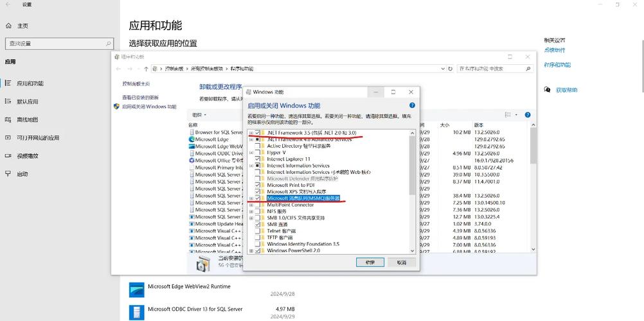The height and width of the screenshot is (321, 644).
Task: Toggle the Internet Information Services checkbox
Action: [x=258, y=166]
